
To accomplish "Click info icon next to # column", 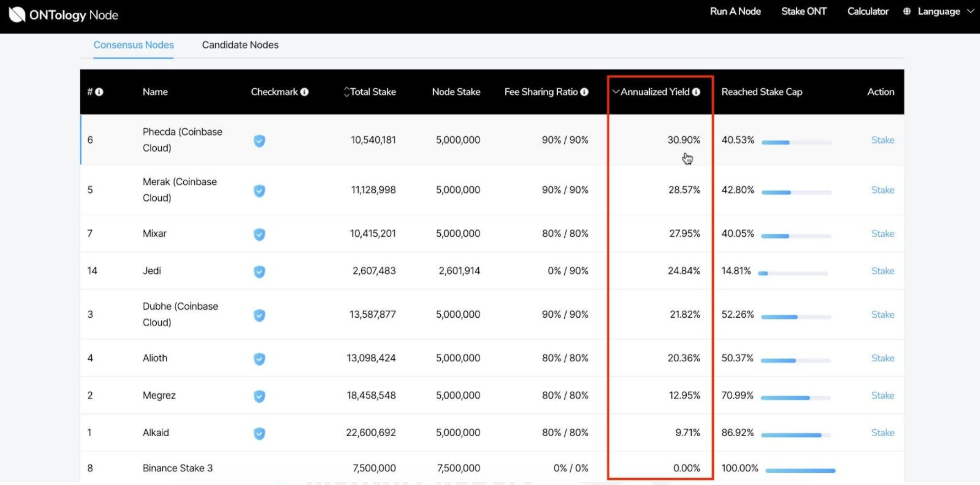I will [x=99, y=92].
